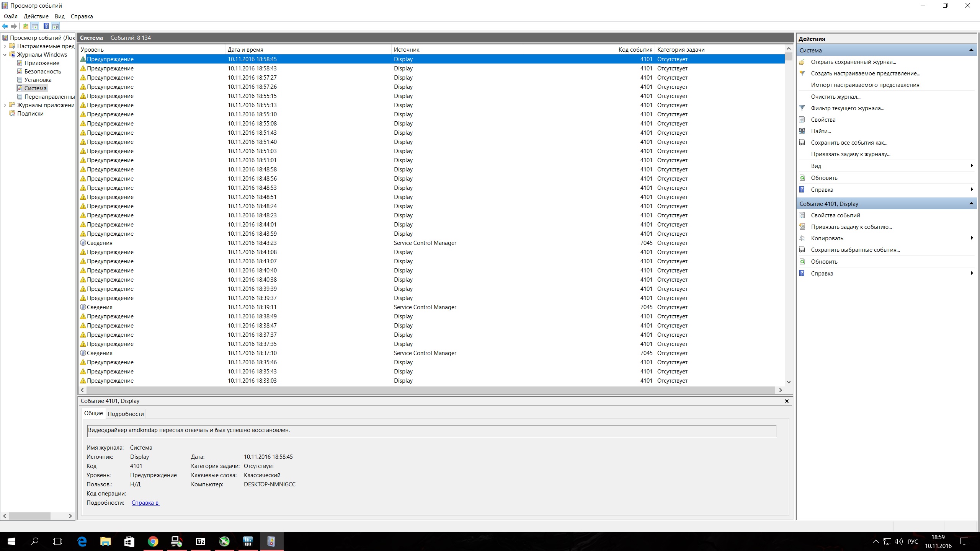Click Очистить журнал action

click(x=835, y=96)
